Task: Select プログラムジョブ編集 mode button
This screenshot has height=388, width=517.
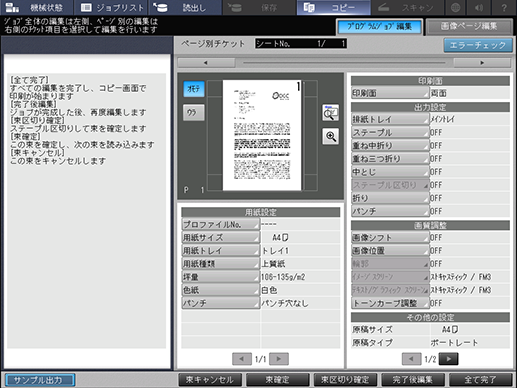Action: click(x=379, y=26)
